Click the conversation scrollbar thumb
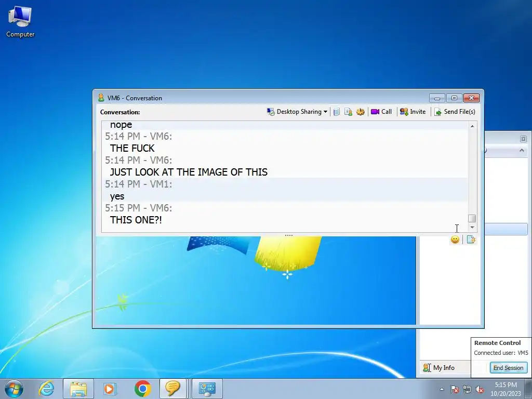This screenshot has width=532, height=399. [x=472, y=218]
